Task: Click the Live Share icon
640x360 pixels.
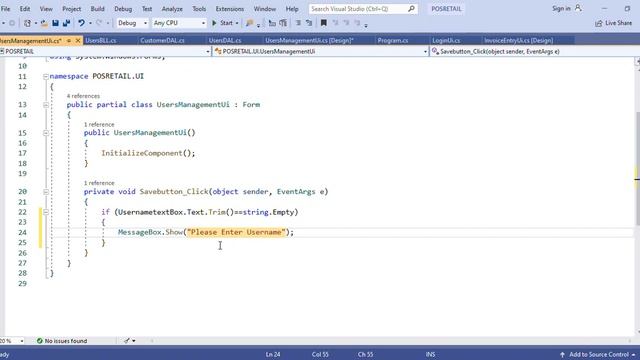Action: tap(599, 23)
